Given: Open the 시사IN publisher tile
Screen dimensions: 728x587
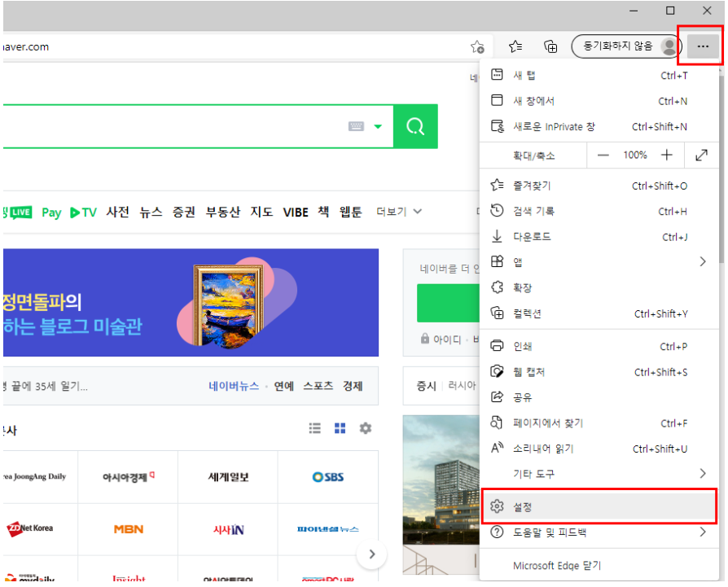Looking at the screenshot, I should pyautogui.click(x=228, y=529).
